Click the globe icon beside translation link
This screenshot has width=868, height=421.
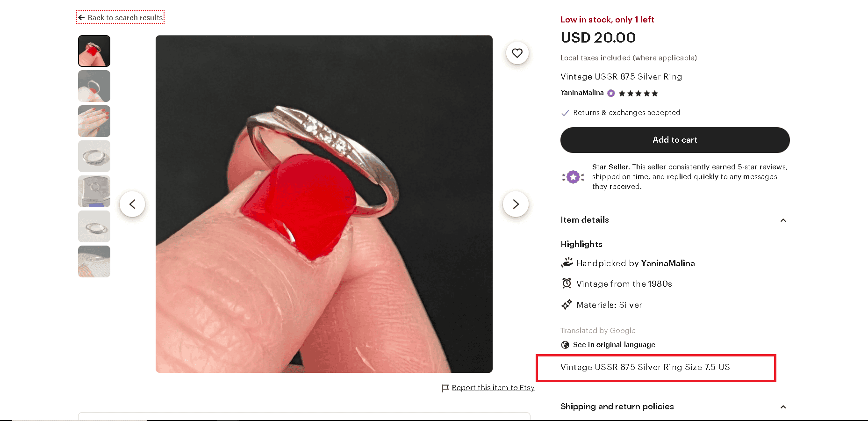coord(565,345)
